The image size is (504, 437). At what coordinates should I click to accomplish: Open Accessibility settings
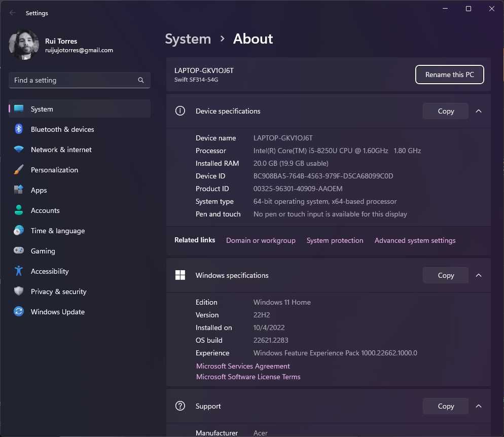pos(80,271)
